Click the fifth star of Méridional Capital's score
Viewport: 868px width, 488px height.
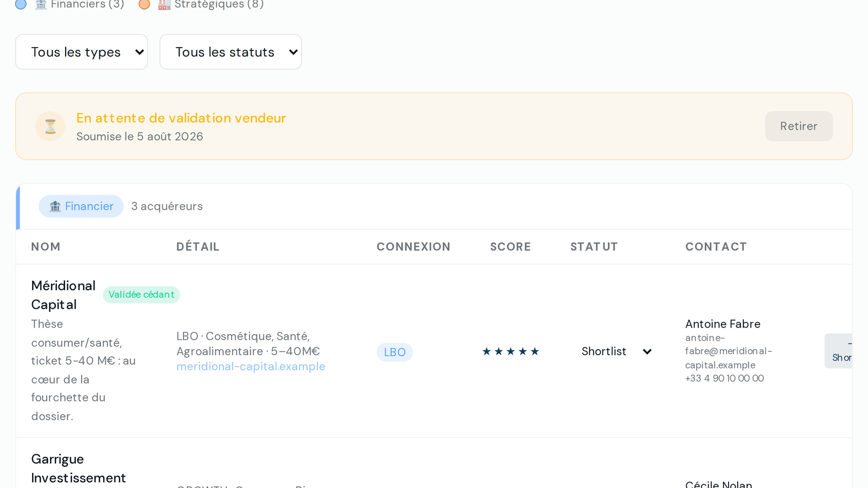[x=535, y=351]
